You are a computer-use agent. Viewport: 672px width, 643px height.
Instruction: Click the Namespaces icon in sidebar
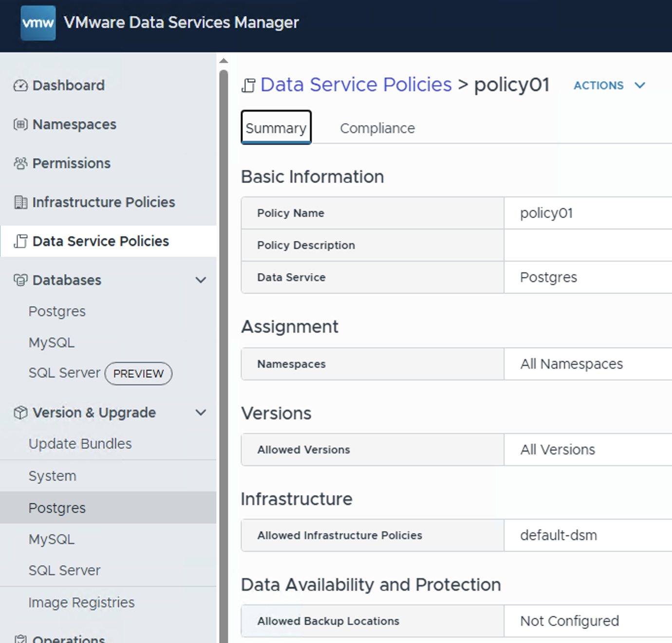(20, 125)
